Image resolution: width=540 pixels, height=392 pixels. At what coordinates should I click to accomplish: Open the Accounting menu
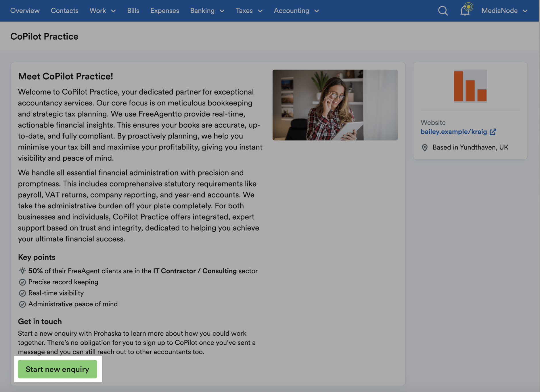coord(296,11)
